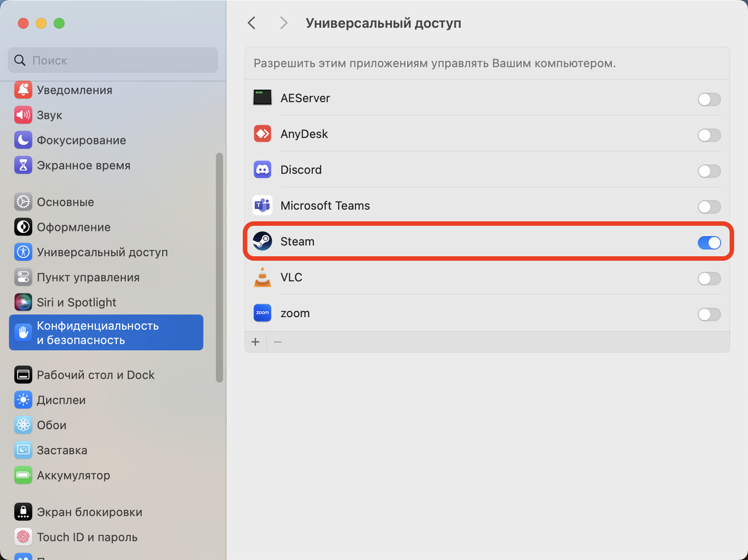Click the Заставка sidebar label
The image size is (748, 560).
[x=62, y=450]
